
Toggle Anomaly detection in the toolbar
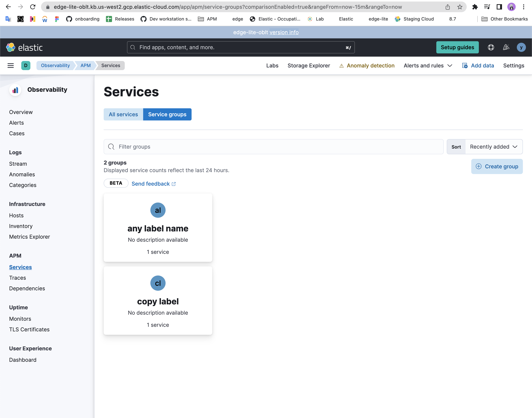pyautogui.click(x=371, y=65)
